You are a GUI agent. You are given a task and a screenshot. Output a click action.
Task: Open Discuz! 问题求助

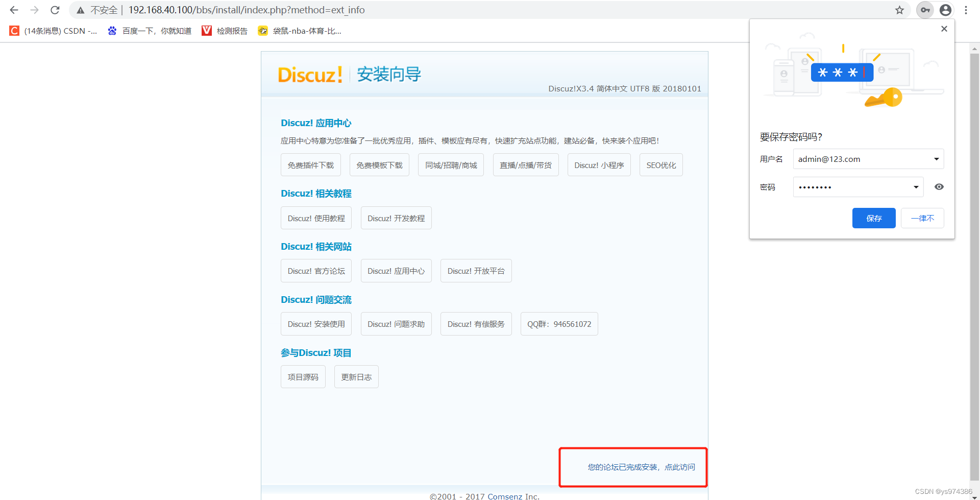click(x=396, y=324)
